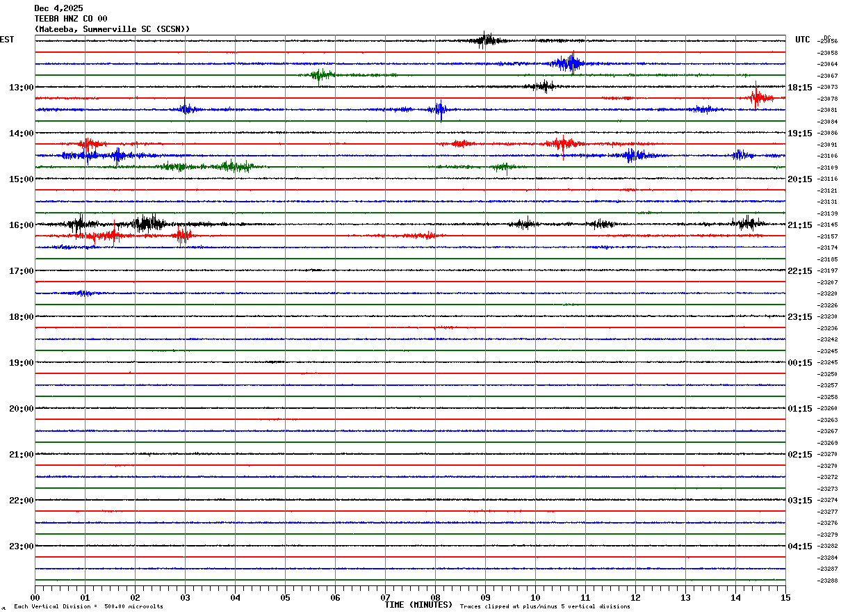Click the 00:15 UTC time label
This screenshot has height=616, width=841.
800,363
